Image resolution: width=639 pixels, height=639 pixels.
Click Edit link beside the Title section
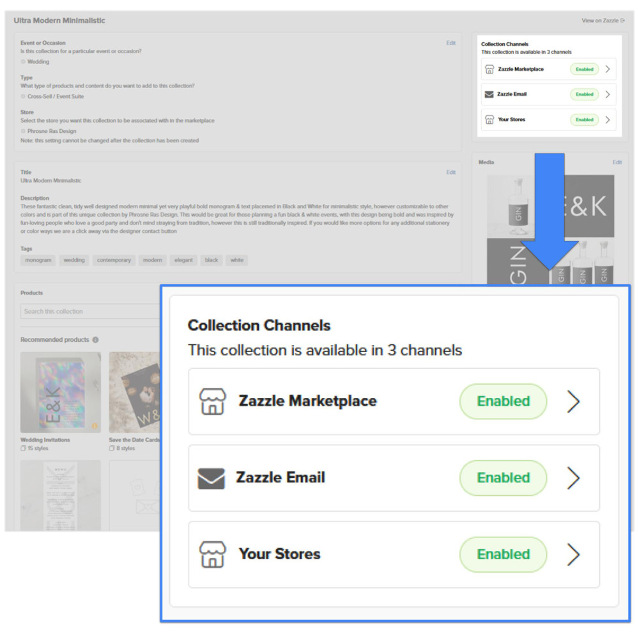pos(451,172)
